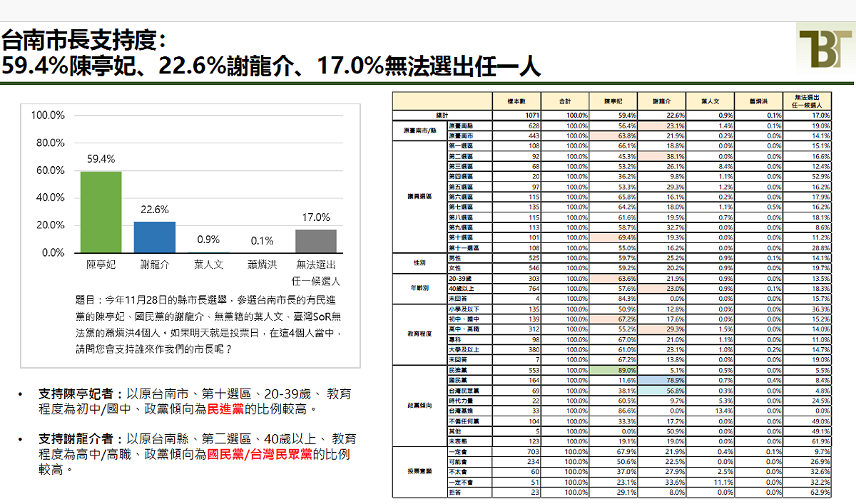
Task: Click the gray 無法選出 bar in the chart
Action: [315, 241]
